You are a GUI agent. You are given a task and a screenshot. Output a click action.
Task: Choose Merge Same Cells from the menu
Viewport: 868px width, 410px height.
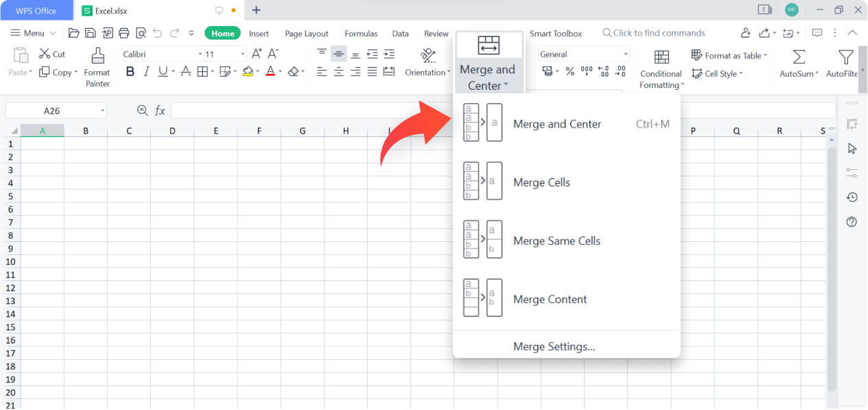pos(556,240)
